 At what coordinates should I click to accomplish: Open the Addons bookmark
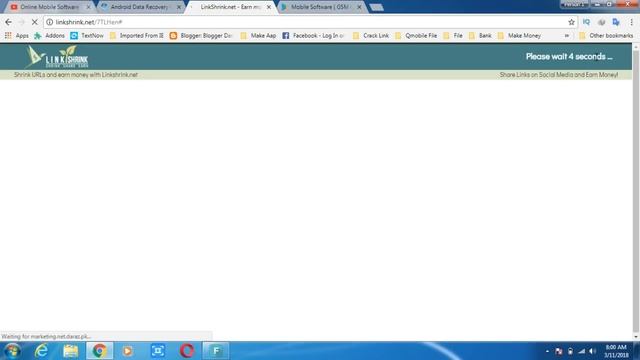[49, 36]
